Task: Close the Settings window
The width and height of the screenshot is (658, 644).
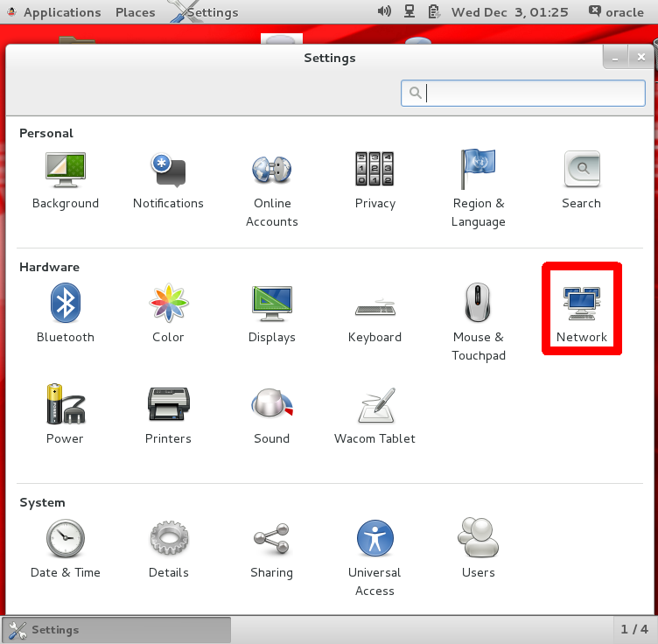Action: (640, 57)
